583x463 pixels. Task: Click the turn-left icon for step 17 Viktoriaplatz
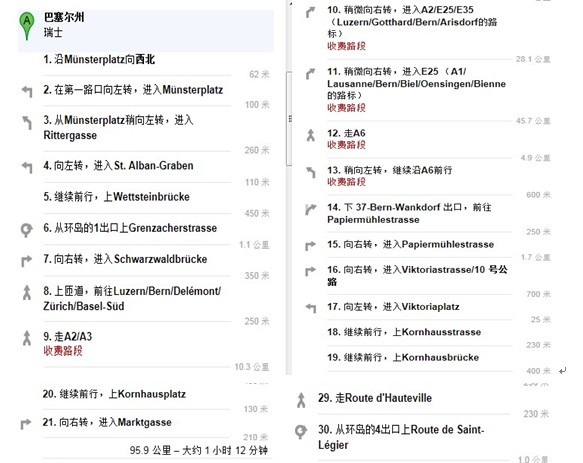tap(311, 308)
